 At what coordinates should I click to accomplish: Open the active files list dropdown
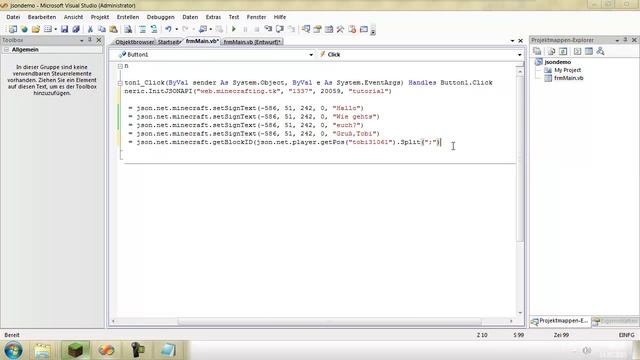(512, 41)
